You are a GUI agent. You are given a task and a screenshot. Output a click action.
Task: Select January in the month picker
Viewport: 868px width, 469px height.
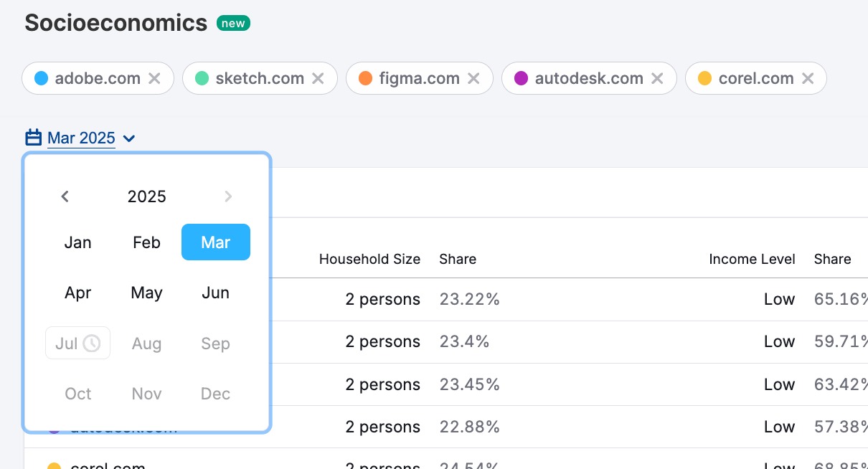pos(77,242)
